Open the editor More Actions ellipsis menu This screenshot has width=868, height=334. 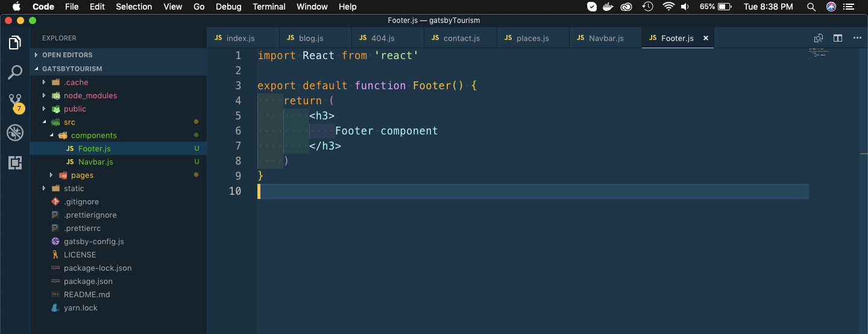pos(857,38)
